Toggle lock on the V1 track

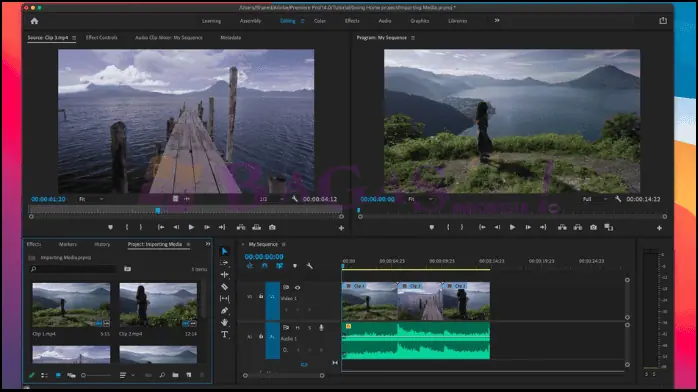[261, 296]
